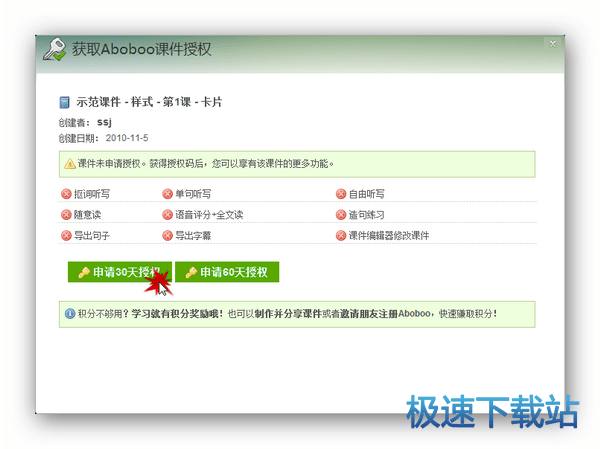Click the 申请60天授权 button

tap(227, 272)
